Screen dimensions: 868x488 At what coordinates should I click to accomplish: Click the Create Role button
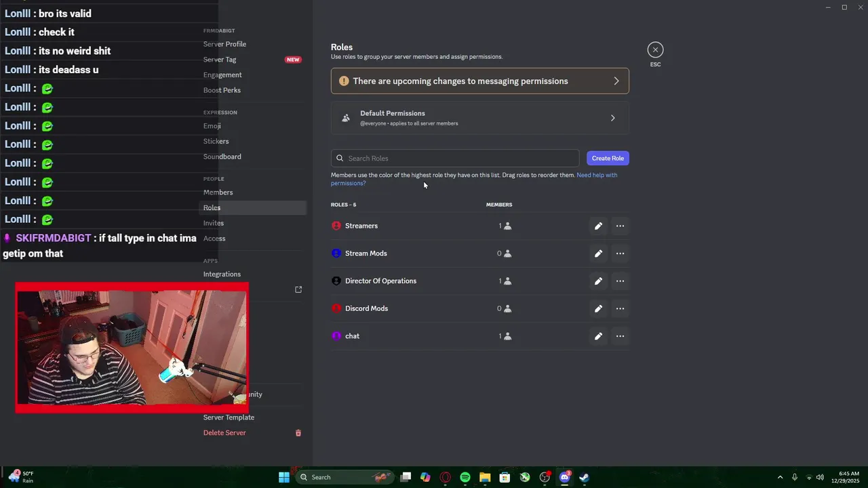tap(608, 158)
